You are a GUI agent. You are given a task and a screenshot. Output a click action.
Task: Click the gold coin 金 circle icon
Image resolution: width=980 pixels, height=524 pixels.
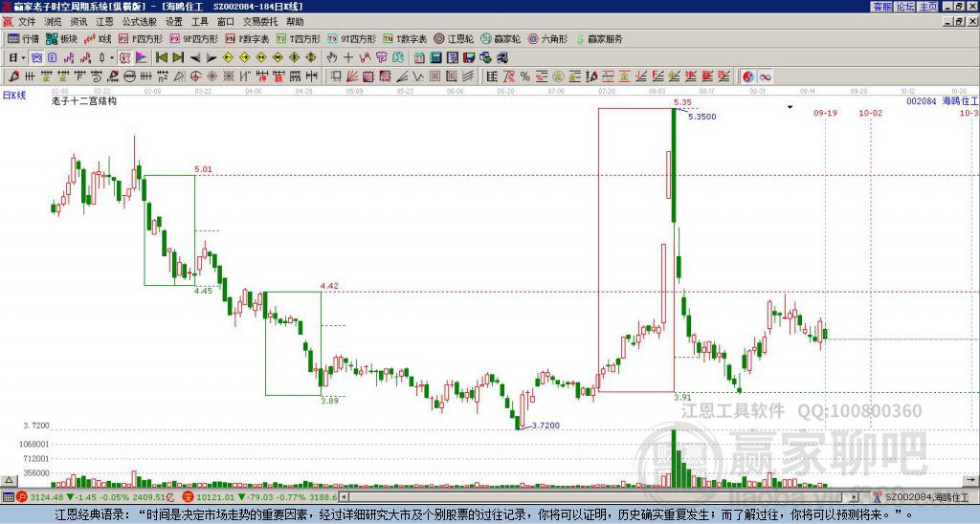click(558, 76)
